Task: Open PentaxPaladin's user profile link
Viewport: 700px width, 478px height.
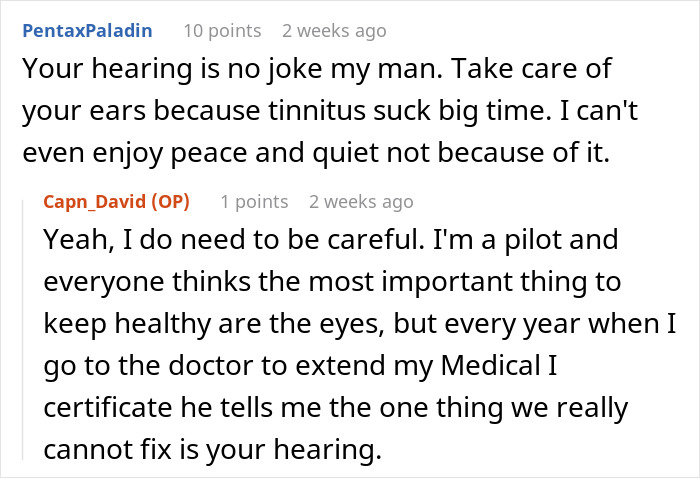Action: pyautogui.click(x=86, y=29)
